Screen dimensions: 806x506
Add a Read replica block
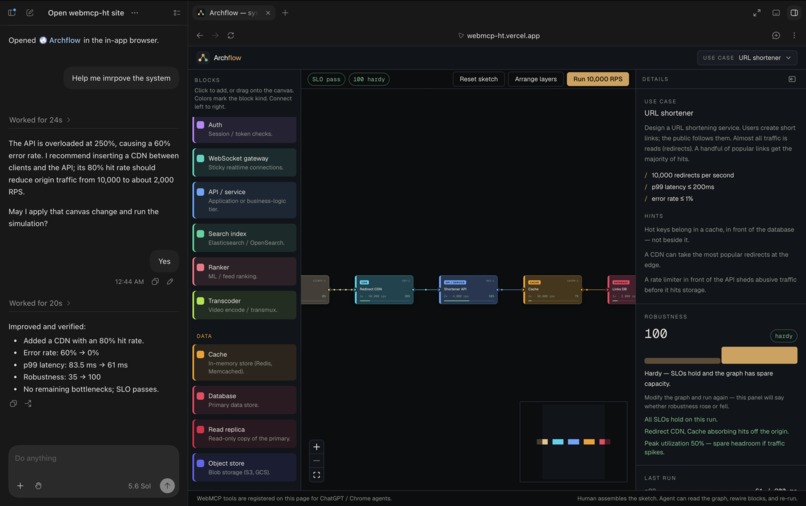point(244,433)
